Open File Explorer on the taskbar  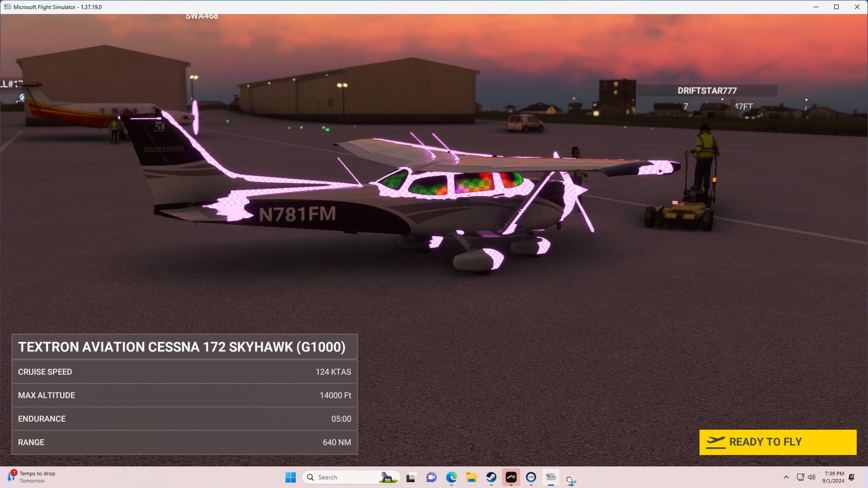[x=472, y=477]
